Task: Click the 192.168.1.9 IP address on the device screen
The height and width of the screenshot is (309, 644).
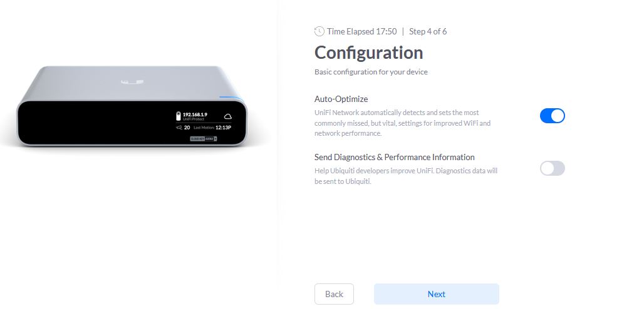Action: pos(195,114)
